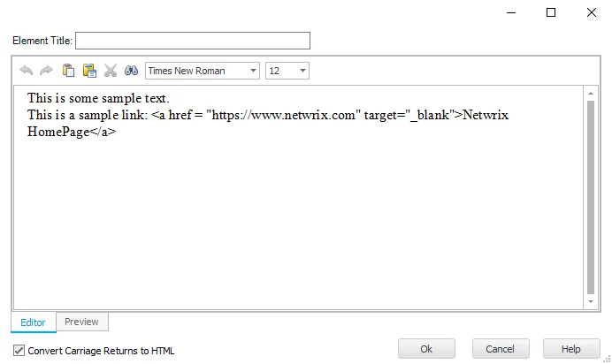612x364 pixels.
Task: Switch to the Editor tab
Action: click(x=34, y=322)
